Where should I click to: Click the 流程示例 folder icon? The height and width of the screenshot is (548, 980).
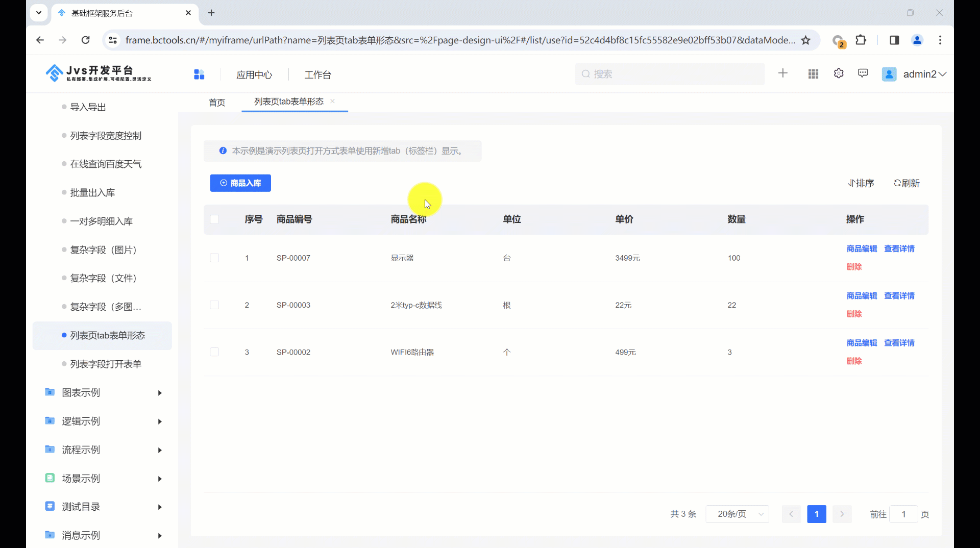pos(50,449)
